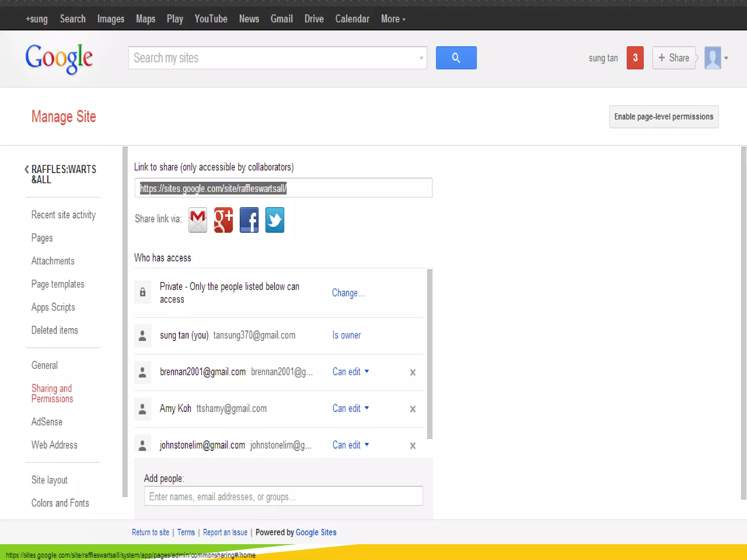Click the profile avatar picture
Screen dimensions: 747x560
pyautogui.click(x=713, y=58)
